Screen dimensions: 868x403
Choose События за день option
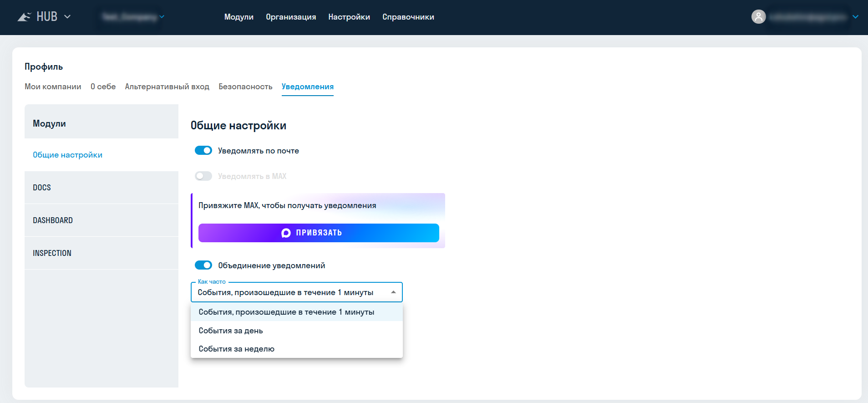pyautogui.click(x=297, y=331)
